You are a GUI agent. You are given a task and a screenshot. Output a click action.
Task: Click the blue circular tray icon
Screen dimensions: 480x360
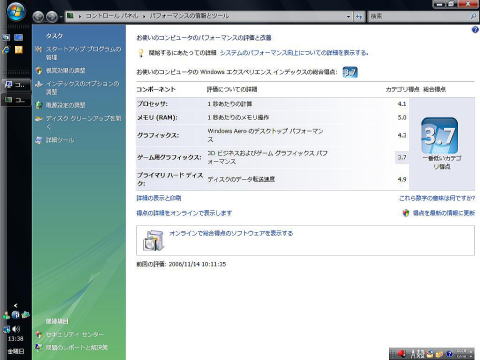[15, 315]
